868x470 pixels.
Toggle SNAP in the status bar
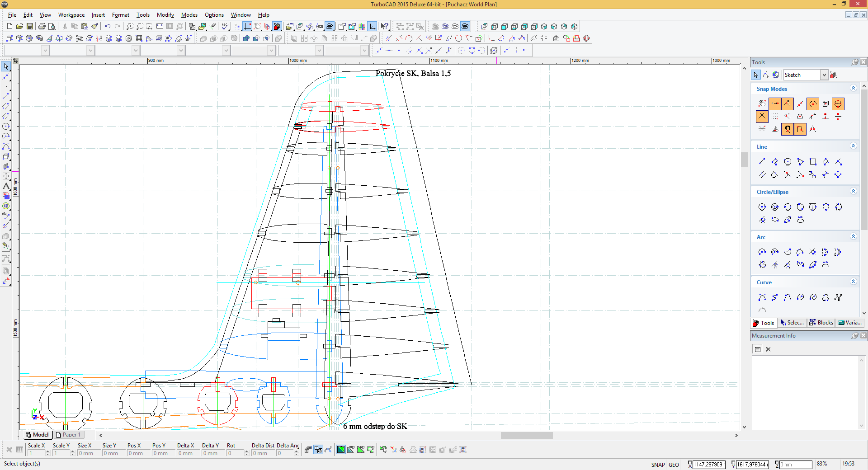658,465
